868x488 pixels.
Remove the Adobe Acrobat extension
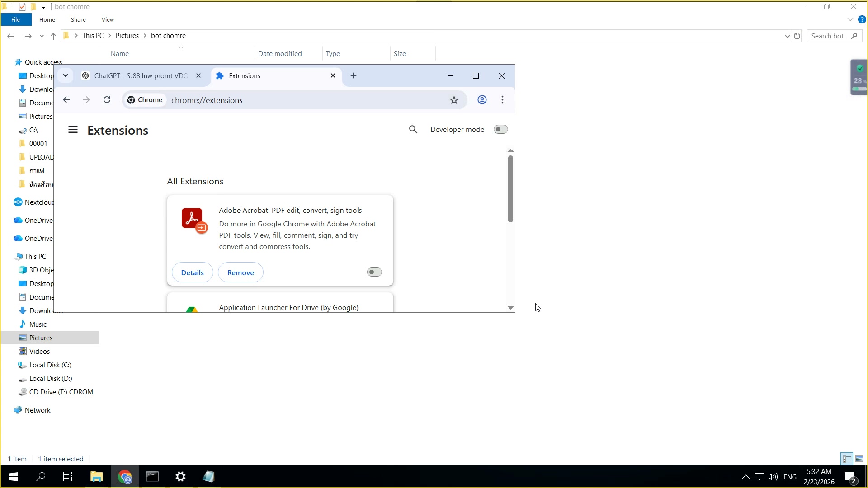pos(241,272)
